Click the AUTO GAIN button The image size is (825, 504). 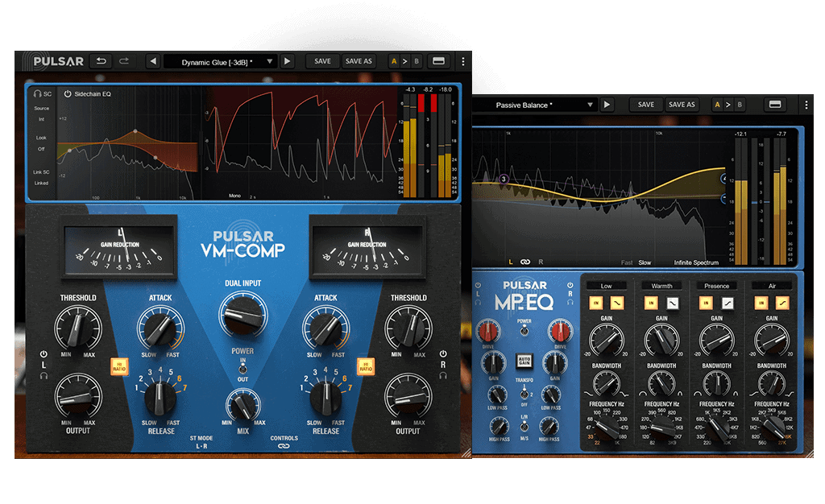[x=524, y=361]
